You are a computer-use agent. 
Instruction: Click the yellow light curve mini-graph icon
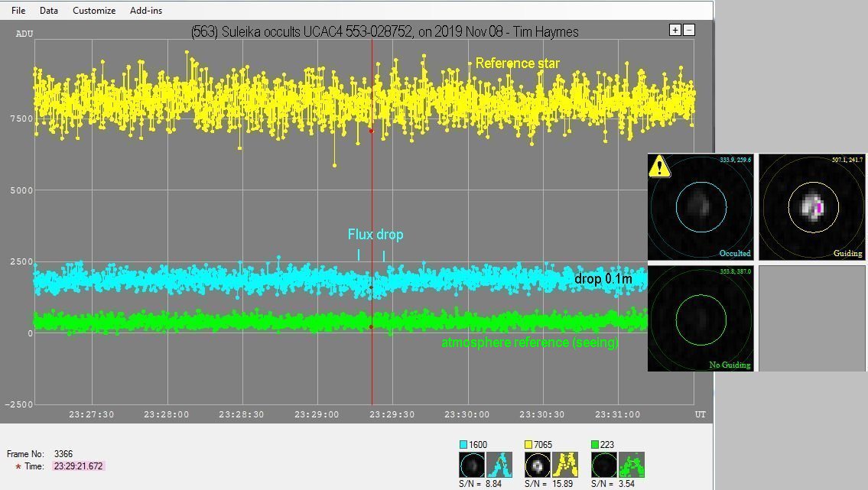tap(565, 465)
